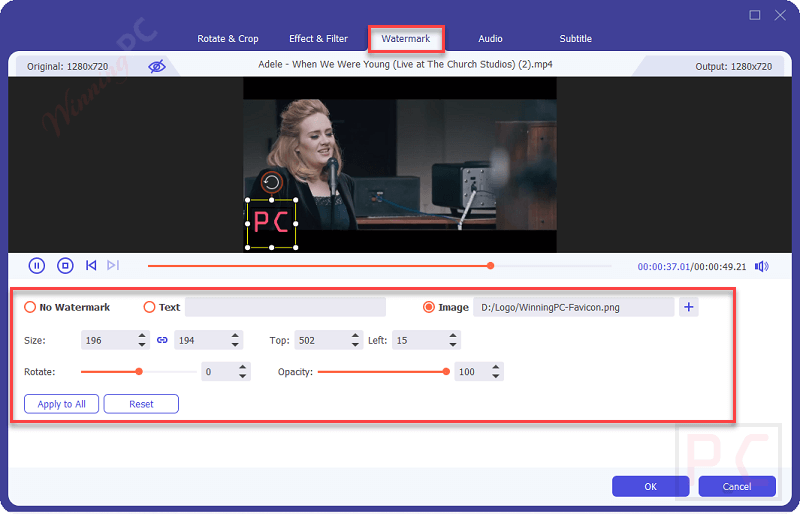Switch to the Subtitle tab
Screen dimensions: 800x514
576,39
